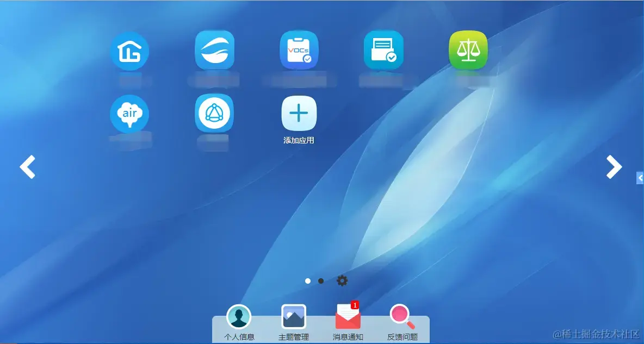Open desktop settings gear icon
The width and height of the screenshot is (644, 344).
point(342,281)
